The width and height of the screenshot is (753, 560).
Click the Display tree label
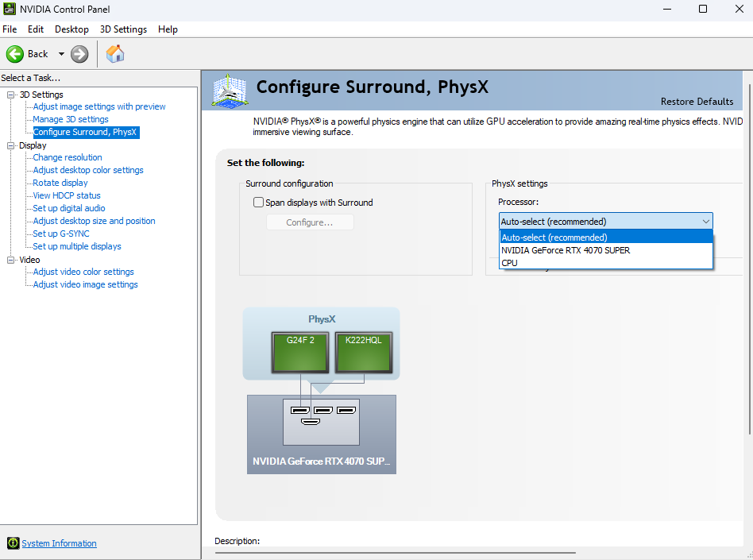coord(33,145)
